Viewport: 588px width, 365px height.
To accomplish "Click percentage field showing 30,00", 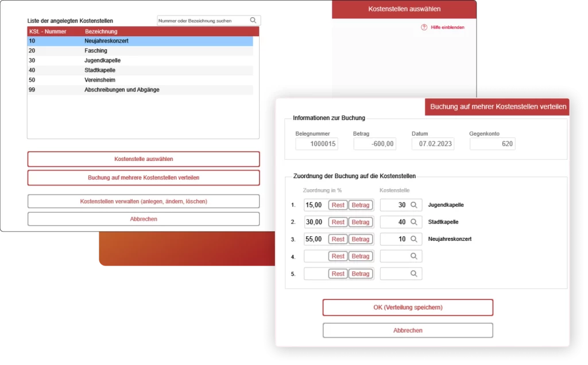I will [x=316, y=222].
